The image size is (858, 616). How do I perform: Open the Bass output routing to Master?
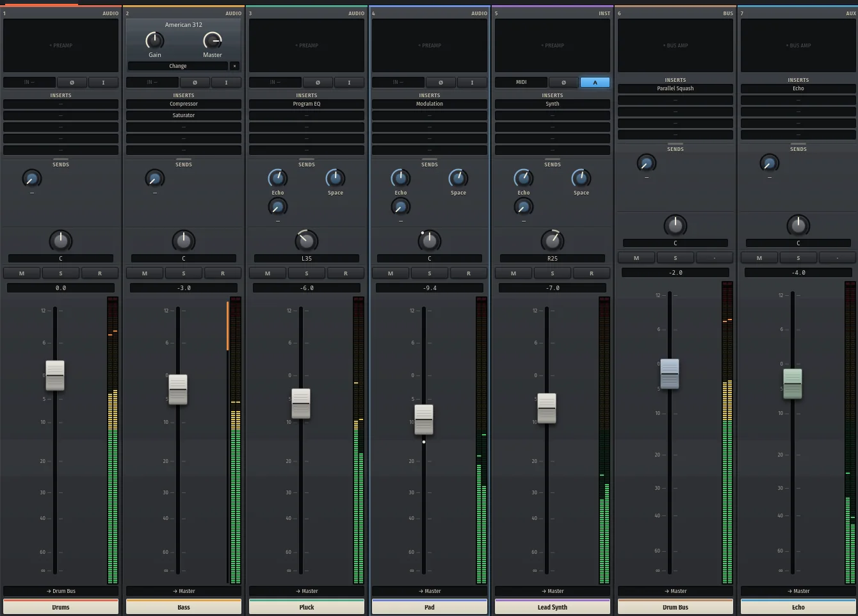coord(184,591)
